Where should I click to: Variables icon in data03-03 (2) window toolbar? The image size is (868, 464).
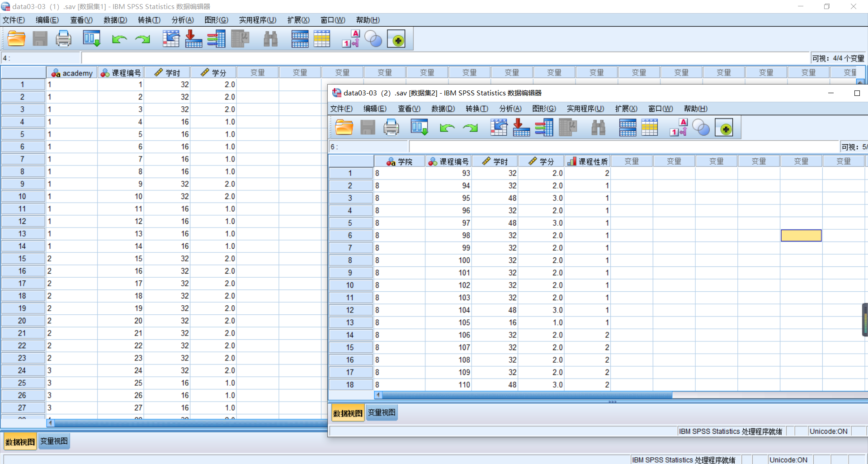(x=544, y=128)
